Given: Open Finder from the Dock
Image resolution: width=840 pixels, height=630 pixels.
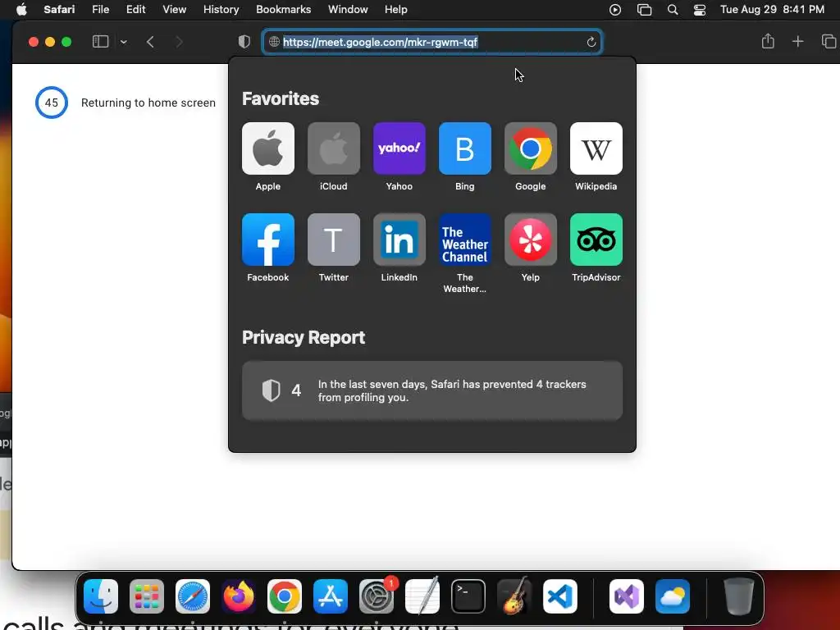Looking at the screenshot, I should coord(101,596).
